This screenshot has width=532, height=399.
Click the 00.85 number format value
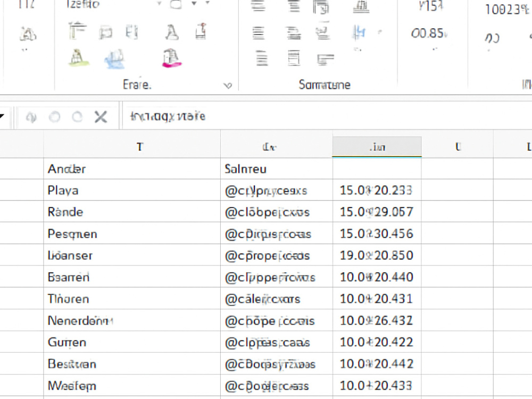click(x=429, y=33)
